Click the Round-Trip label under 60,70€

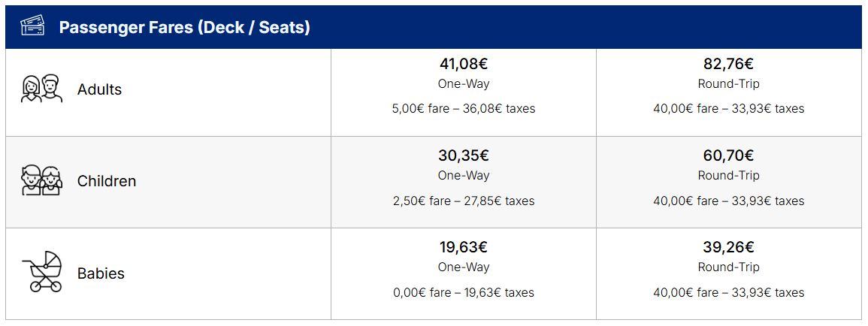(728, 176)
